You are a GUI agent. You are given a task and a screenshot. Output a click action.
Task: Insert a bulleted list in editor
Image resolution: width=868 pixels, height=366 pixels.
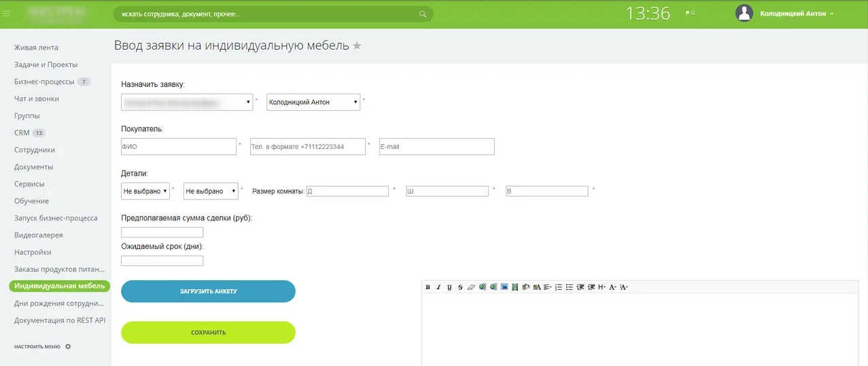(570, 287)
